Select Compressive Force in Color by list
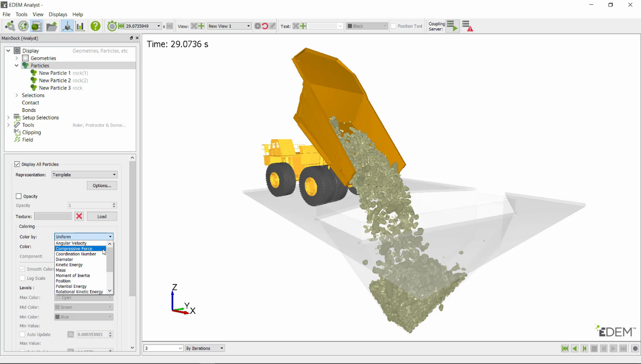Screen dimensions: 641x364 pos(80,249)
